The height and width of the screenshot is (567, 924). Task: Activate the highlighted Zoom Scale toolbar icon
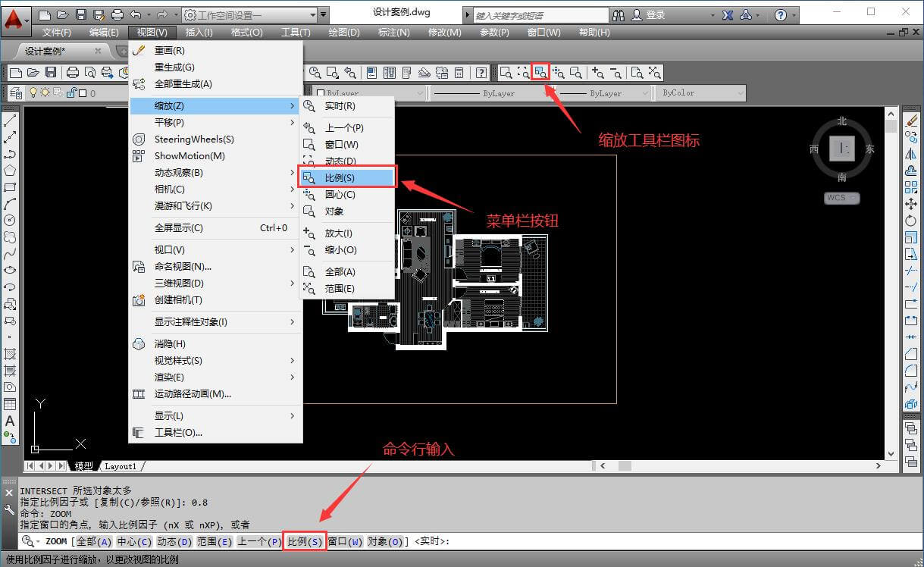pos(540,71)
